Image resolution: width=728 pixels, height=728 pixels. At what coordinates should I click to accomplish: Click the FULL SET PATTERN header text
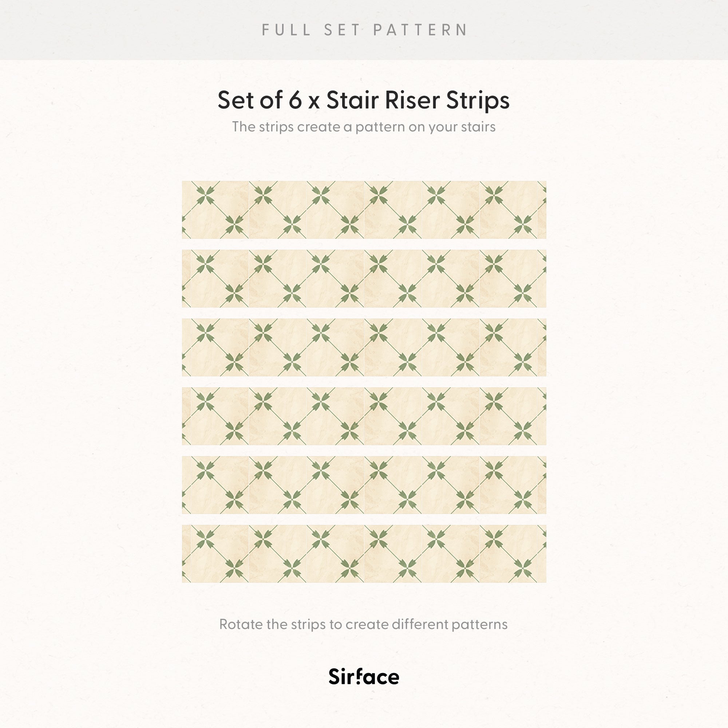[x=364, y=30]
